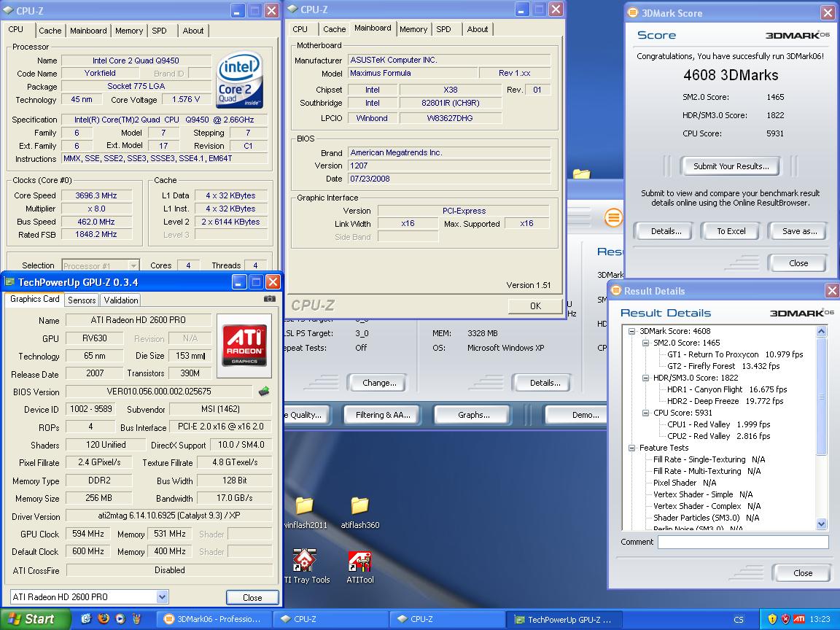Open the Processor #1 selection dropdown

point(133,265)
